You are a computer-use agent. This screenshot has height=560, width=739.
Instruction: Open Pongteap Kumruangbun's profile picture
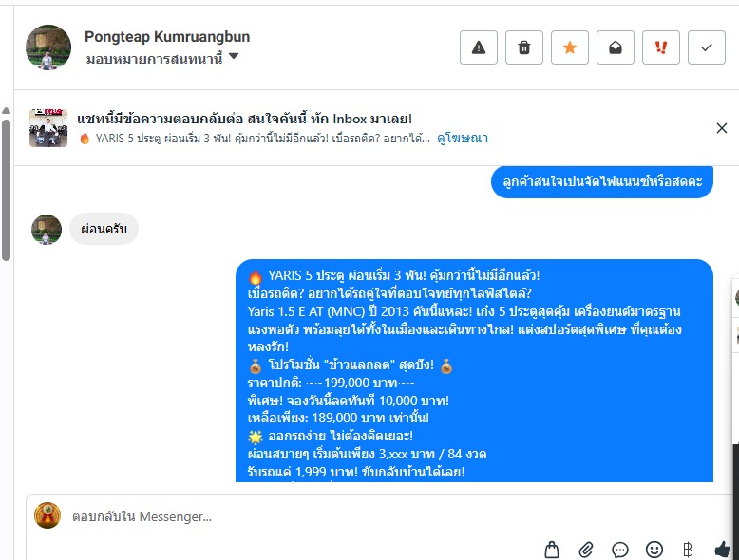[x=48, y=47]
